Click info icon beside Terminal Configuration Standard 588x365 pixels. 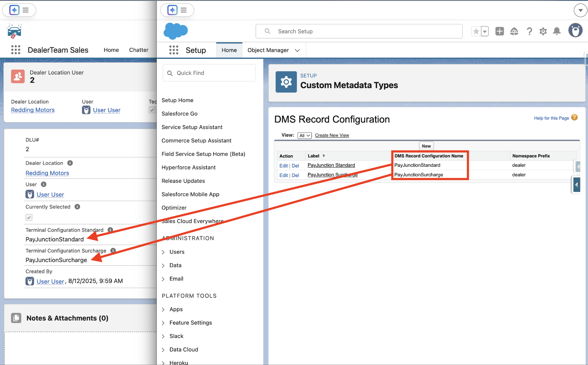pos(110,230)
